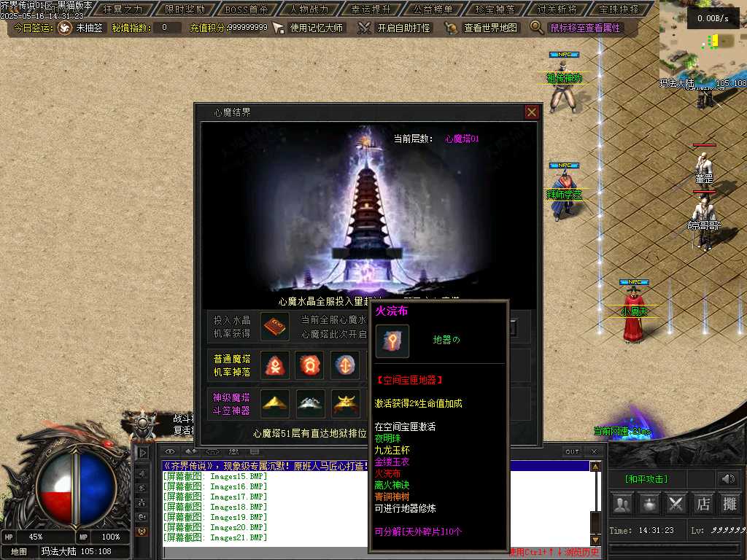Click the 拜师学艺 NPC
This screenshot has width=747, height=560.
564,198
